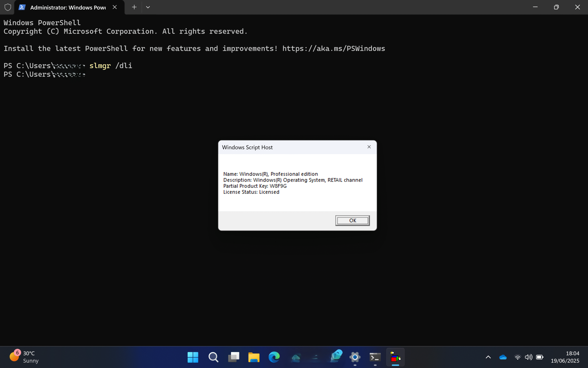The width and height of the screenshot is (588, 368).
Task: Close the PowerShell tab
Action: pyautogui.click(x=115, y=7)
